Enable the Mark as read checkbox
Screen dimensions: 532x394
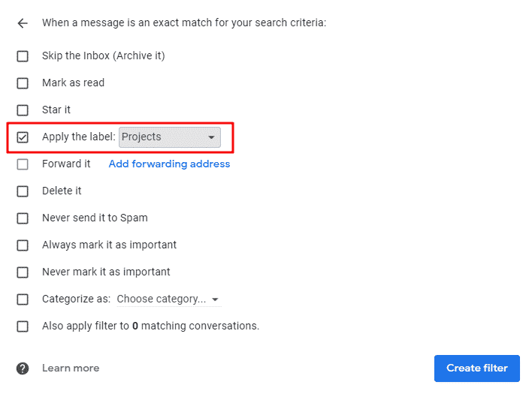point(23,83)
